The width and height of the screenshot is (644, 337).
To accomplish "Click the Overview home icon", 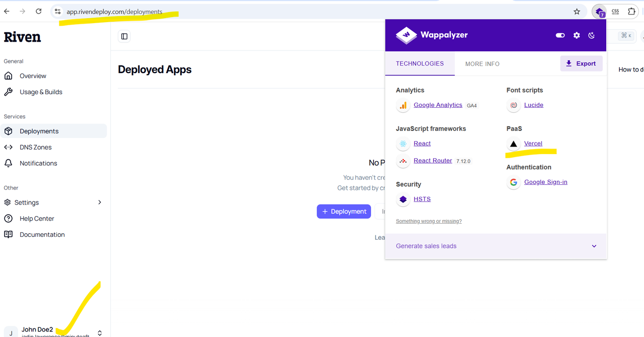I will click(8, 76).
